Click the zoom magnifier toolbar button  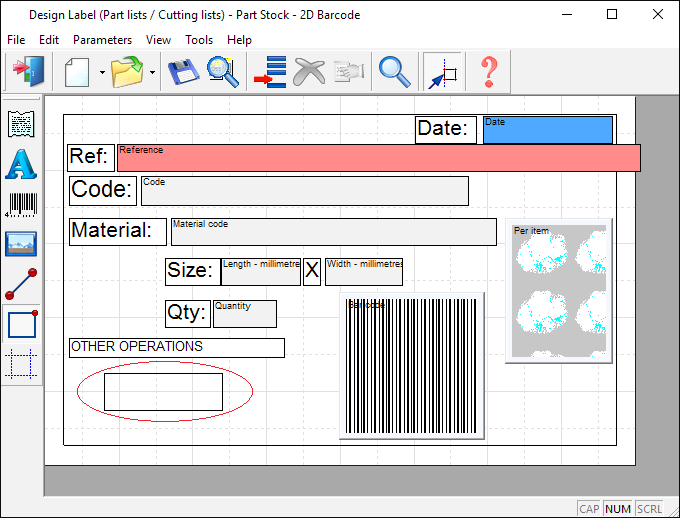[x=394, y=72]
